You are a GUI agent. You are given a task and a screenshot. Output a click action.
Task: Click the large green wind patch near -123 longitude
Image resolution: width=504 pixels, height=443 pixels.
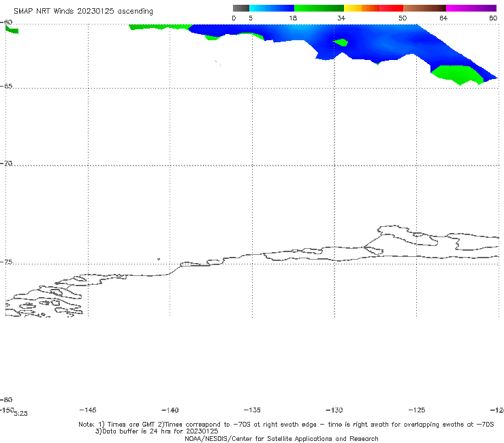click(x=458, y=75)
